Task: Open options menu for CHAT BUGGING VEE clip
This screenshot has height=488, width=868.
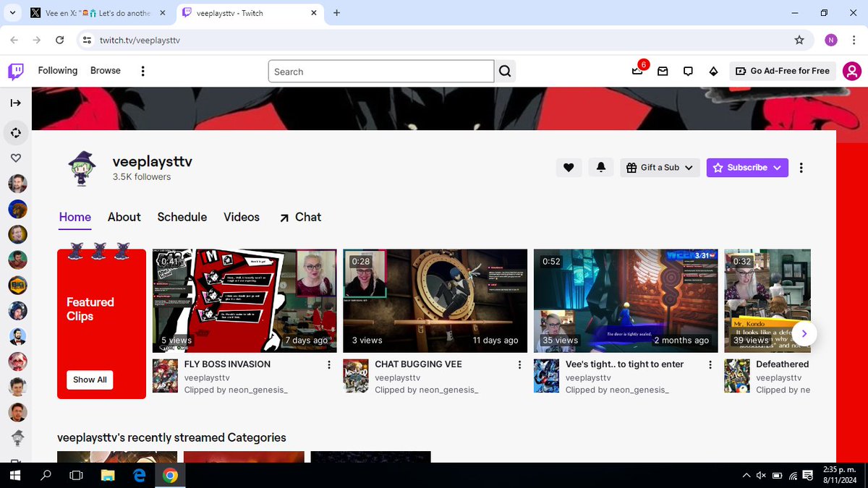Action: [x=520, y=364]
